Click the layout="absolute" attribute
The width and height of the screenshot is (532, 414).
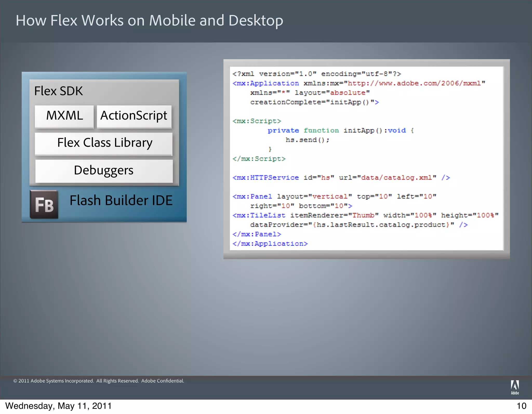click(x=332, y=93)
